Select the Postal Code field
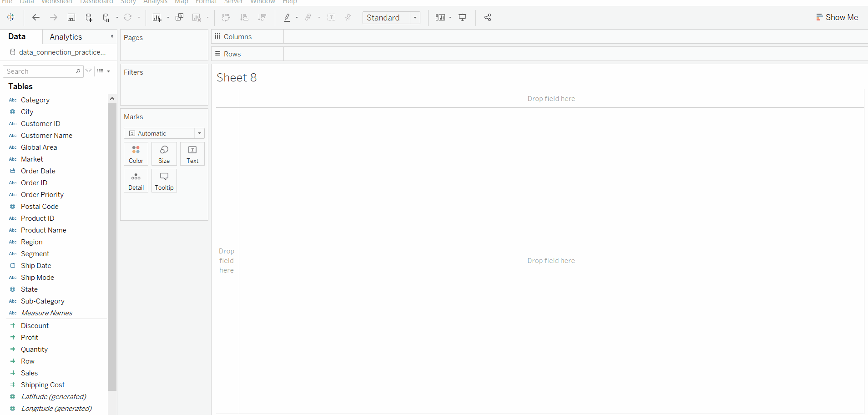The width and height of the screenshot is (868, 415). click(40, 207)
